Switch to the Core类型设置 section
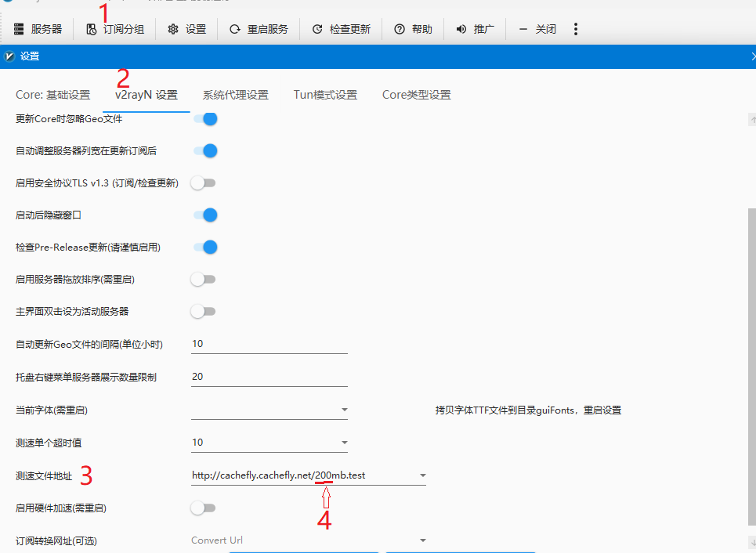This screenshot has width=756, height=553. 416,94
